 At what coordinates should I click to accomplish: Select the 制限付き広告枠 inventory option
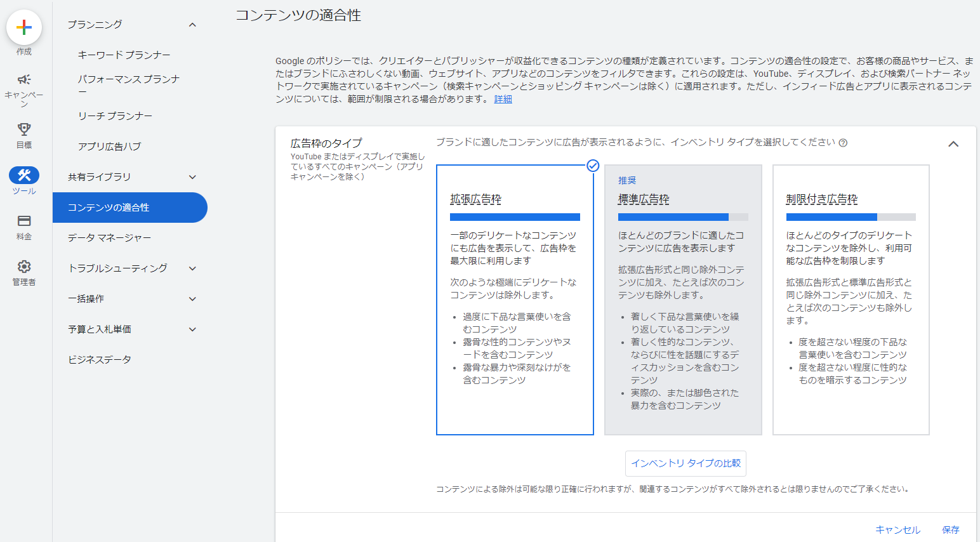pyautogui.click(x=851, y=300)
